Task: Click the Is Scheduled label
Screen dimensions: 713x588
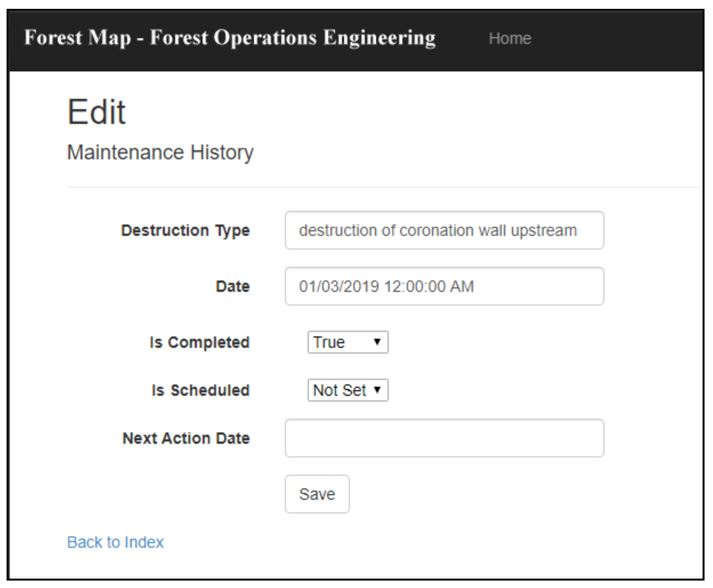Action: [201, 390]
